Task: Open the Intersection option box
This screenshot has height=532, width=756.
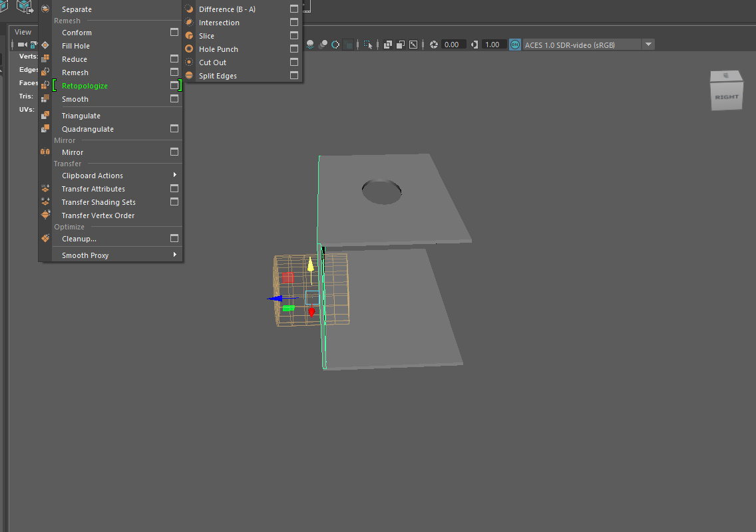Action: click(x=294, y=23)
